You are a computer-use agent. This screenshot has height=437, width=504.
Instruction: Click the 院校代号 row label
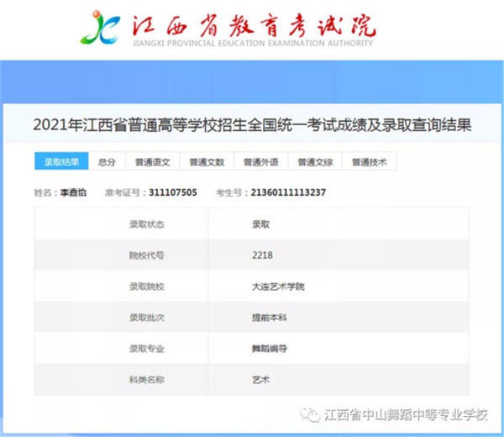click(x=147, y=255)
